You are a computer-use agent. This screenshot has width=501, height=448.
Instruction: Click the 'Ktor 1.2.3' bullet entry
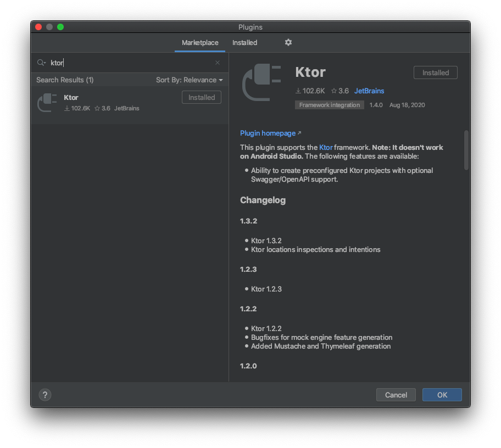click(266, 289)
